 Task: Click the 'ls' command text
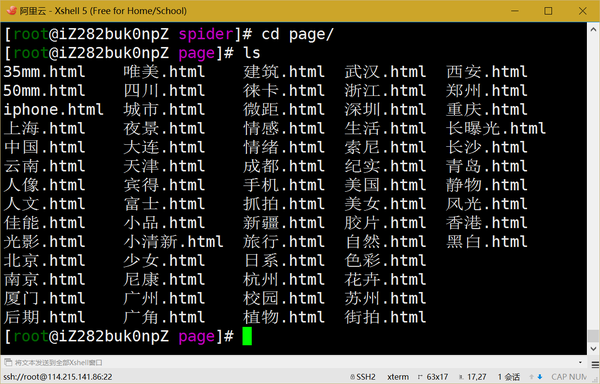pyautogui.click(x=252, y=53)
